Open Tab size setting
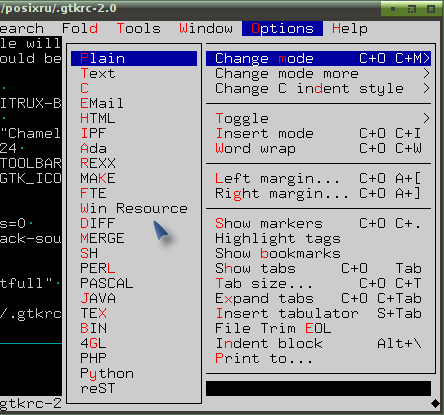The height and width of the screenshot is (415, 444). (x=318, y=283)
